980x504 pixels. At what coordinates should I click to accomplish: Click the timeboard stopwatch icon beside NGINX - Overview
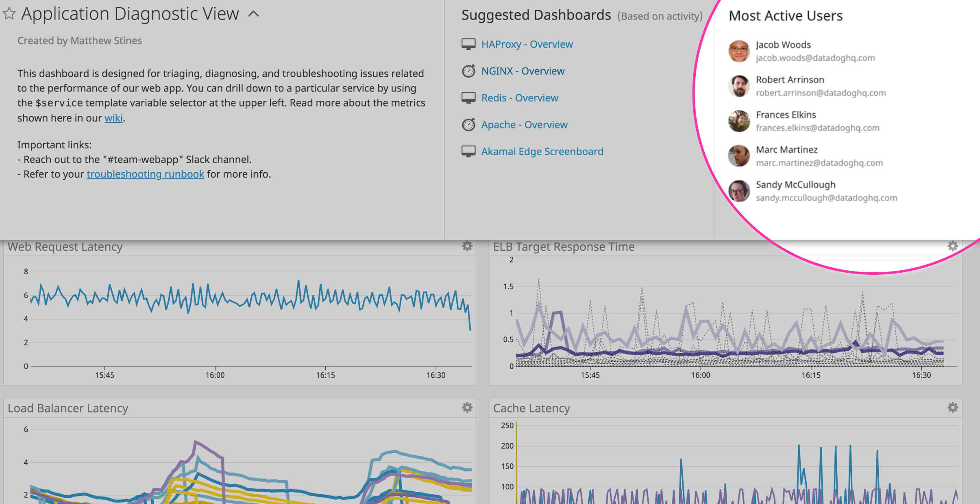point(468,70)
